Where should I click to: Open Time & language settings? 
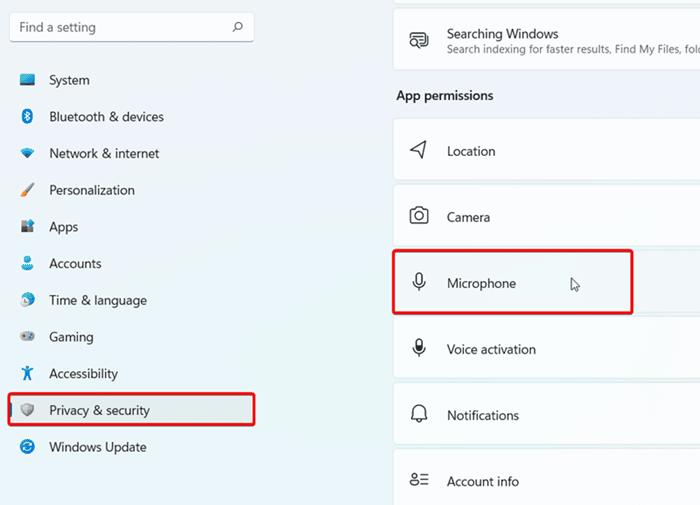point(97,300)
